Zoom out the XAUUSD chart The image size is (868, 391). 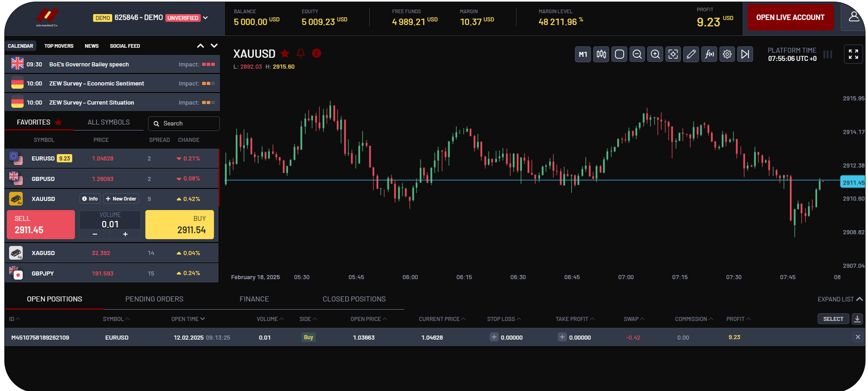(x=637, y=55)
